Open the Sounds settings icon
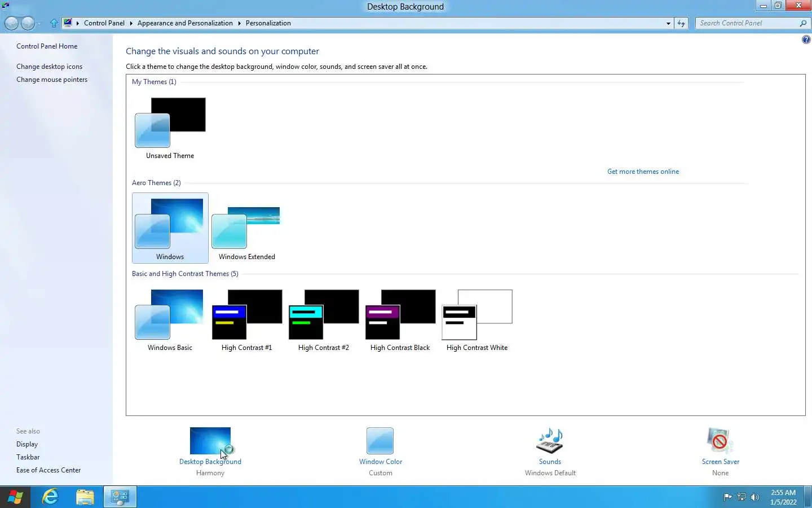This screenshot has width=812, height=508. pyautogui.click(x=550, y=441)
